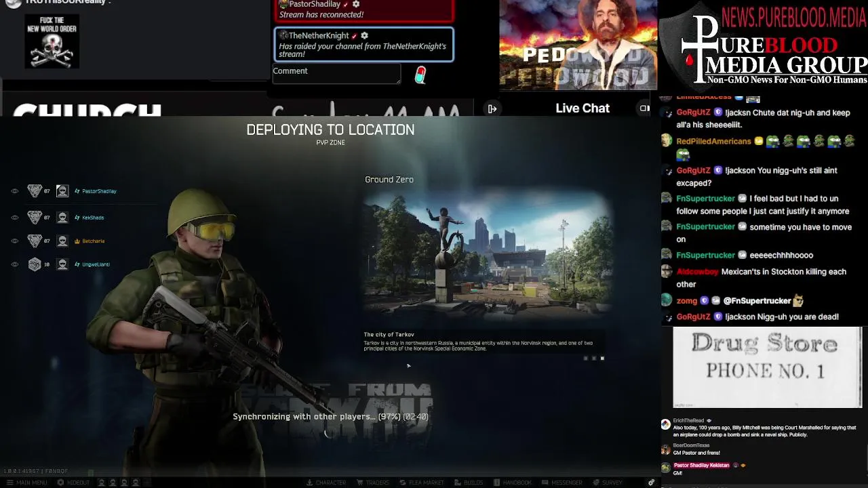Switch to the Traders tab
868x488 pixels.
[372, 483]
